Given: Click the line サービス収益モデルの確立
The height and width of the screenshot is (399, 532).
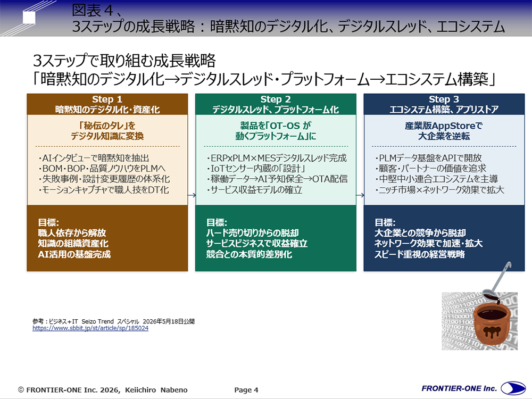Looking at the screenshot, I should (x=254, y=190).
